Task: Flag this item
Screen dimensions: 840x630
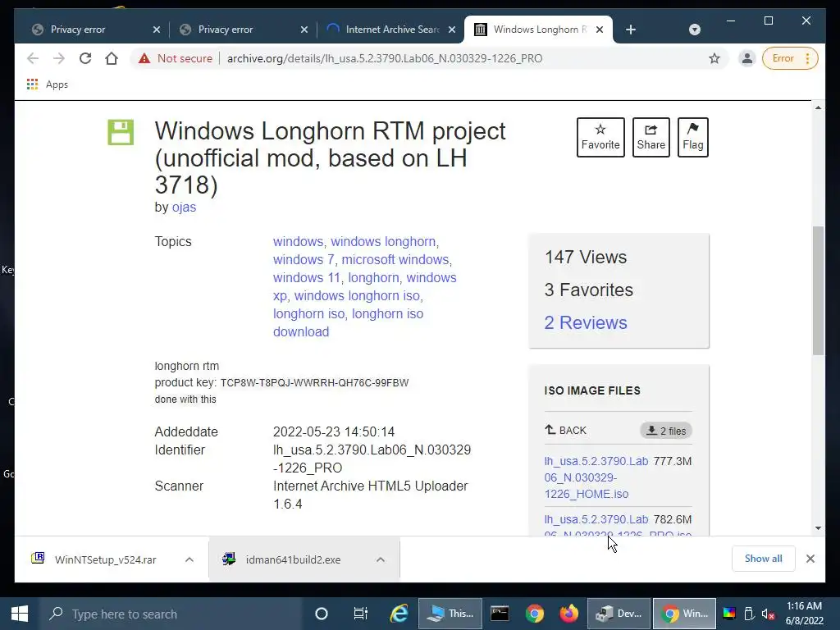Action: click(x=692, y=137)
